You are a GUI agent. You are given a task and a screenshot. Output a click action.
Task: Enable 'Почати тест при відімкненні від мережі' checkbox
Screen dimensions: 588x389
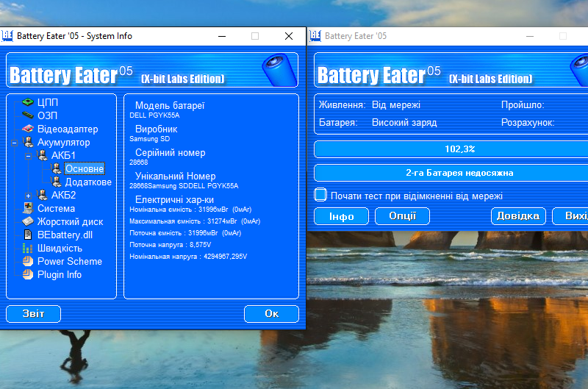pyautogui.click(x=320, y=195)
